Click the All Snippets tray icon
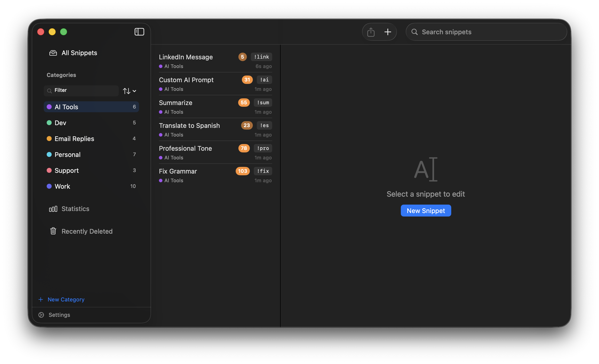 click(53, 53)
